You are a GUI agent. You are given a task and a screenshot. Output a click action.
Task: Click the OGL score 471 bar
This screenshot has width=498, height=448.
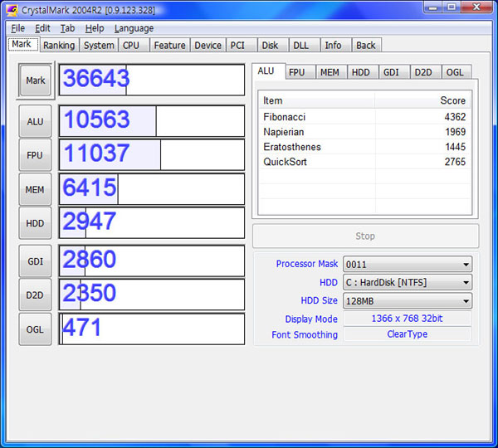tap(152, 329)
